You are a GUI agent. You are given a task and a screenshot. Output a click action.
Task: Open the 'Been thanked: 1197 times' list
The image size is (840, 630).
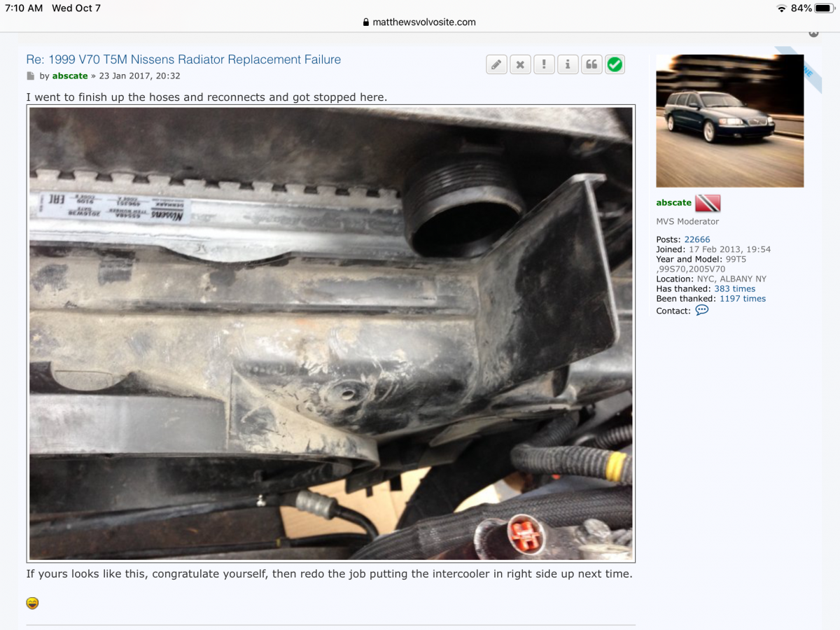[743, 298]
